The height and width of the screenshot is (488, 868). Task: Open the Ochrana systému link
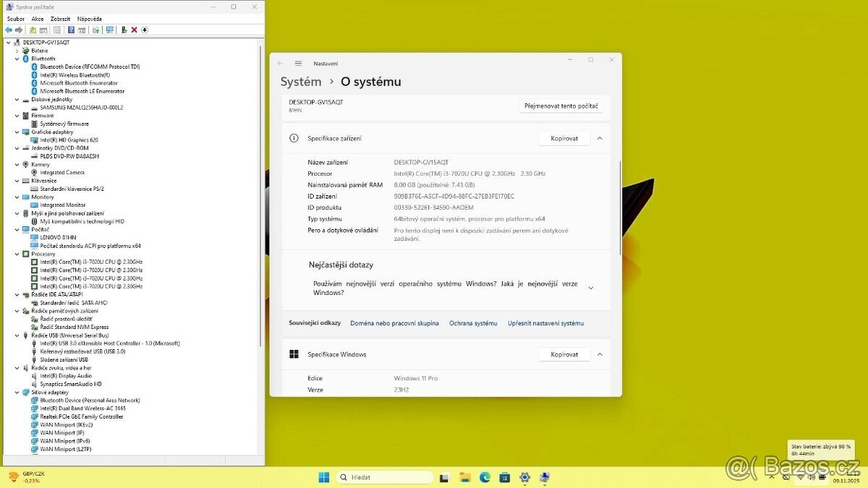[473, 323]
